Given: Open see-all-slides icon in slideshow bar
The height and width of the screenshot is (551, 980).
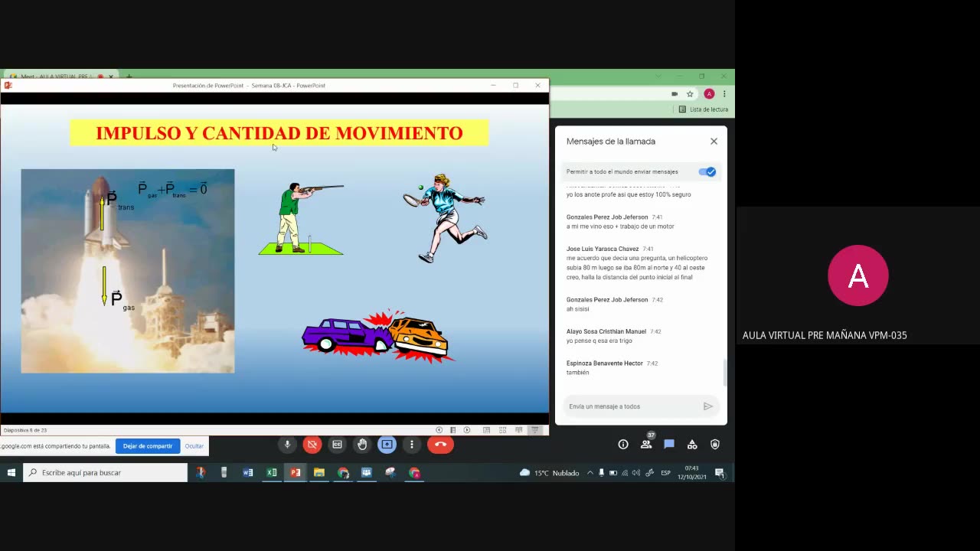Looking at the screenshot, I should [x=452, y=430].
